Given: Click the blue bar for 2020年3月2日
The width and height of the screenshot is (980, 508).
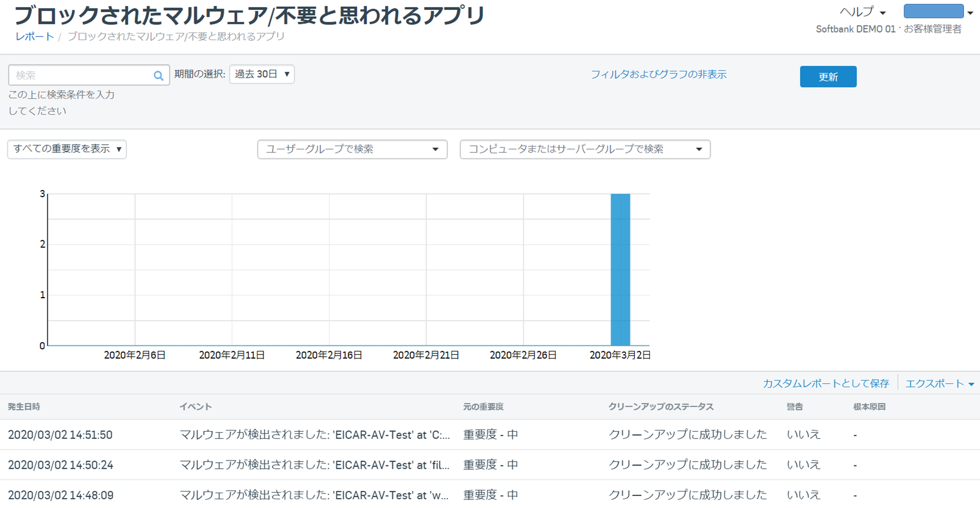Looking at the screenshot, I should tap(620, 269).
